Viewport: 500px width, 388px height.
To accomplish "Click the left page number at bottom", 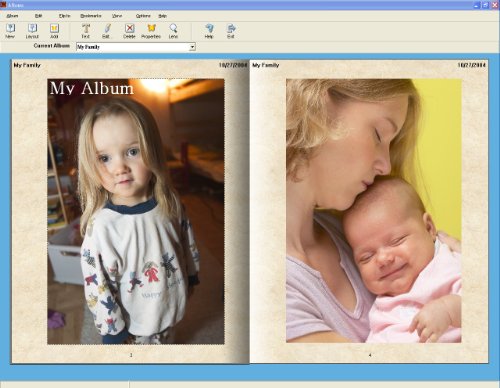I will [x=131, y=355].
